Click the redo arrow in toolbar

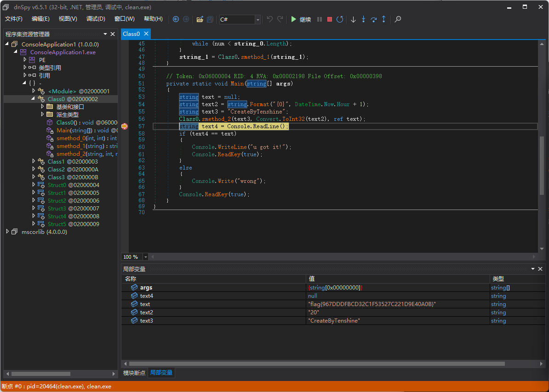[x=280, y=19]
